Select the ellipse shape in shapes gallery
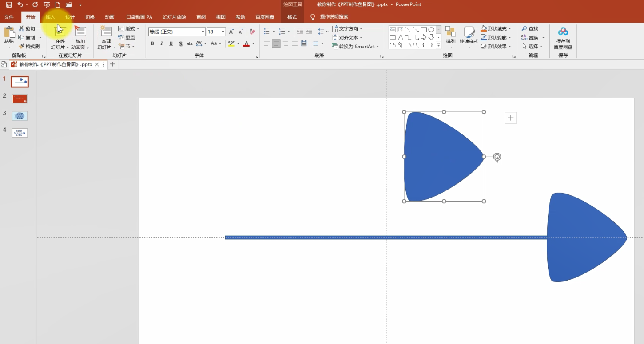The width and height of the screenshot is (644, 344). point(431,30)
